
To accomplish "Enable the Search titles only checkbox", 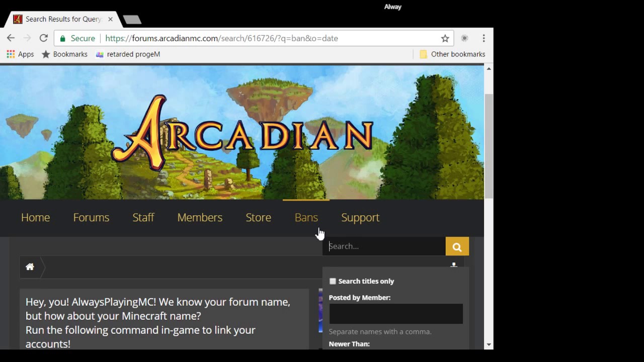I will tap(333, 281).
